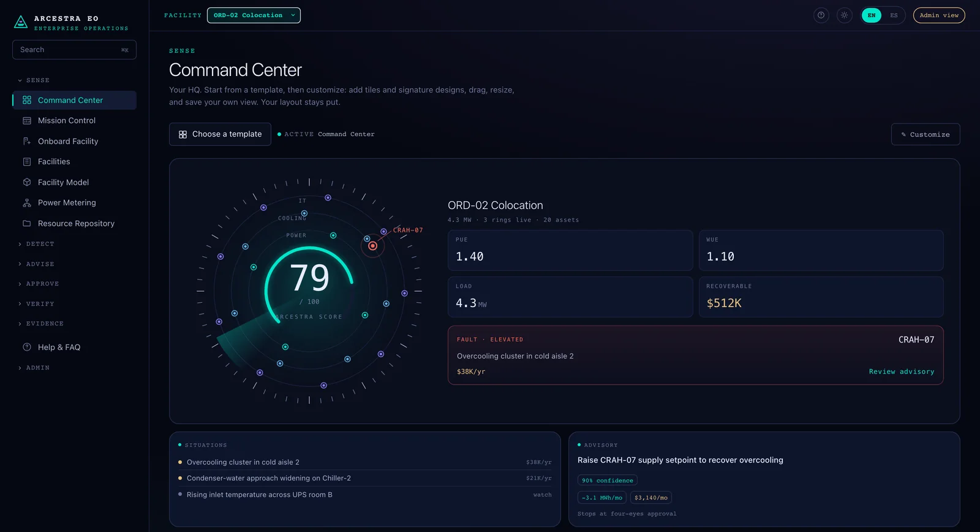980x532 pixels.
Task: Select the Load 4.3 MW tile
Action: 570,297
